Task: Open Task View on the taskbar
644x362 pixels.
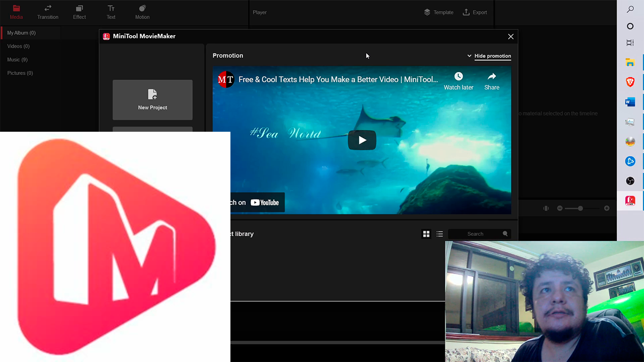Action: pos(630,43)
